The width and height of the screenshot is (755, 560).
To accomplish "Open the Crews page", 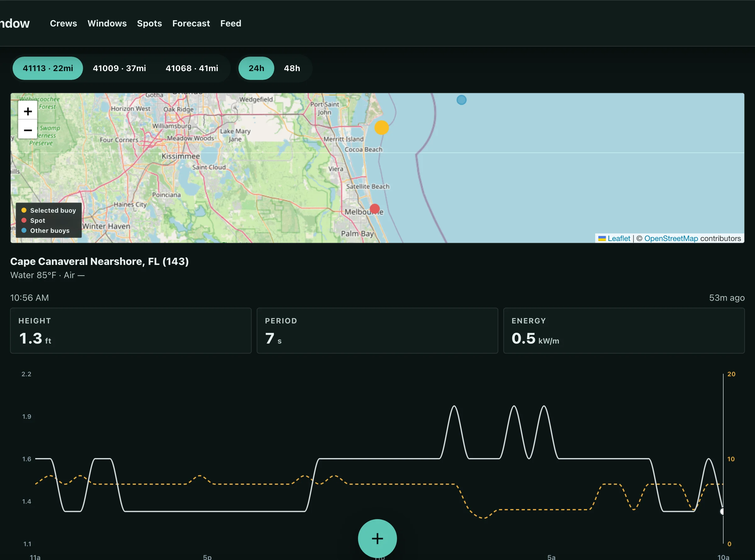I will (63, 23).
